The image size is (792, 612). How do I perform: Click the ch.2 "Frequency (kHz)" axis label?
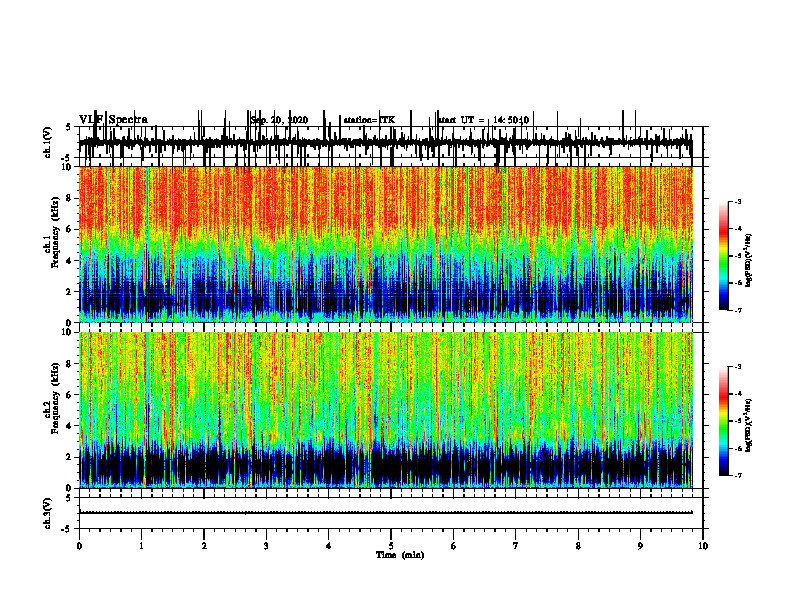click(x=55, y=397)
